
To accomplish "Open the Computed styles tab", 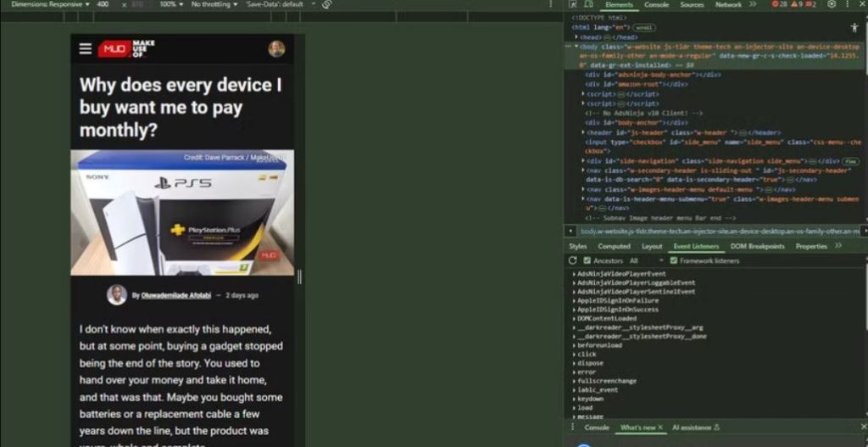I will 614,246.
